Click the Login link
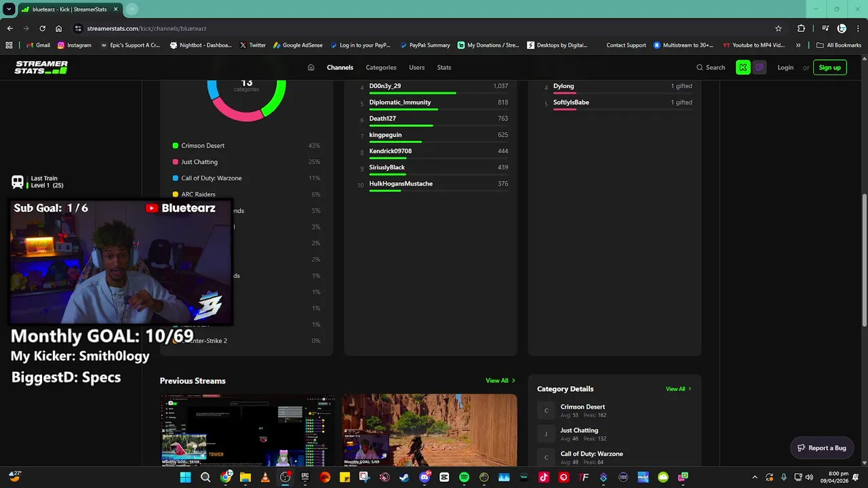This screenshot has height=488, width=868. 785,68
